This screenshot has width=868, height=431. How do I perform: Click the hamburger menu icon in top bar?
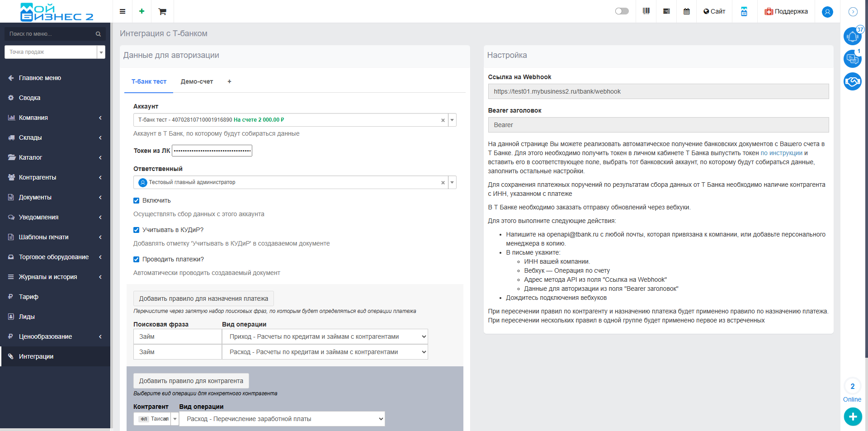123,11
